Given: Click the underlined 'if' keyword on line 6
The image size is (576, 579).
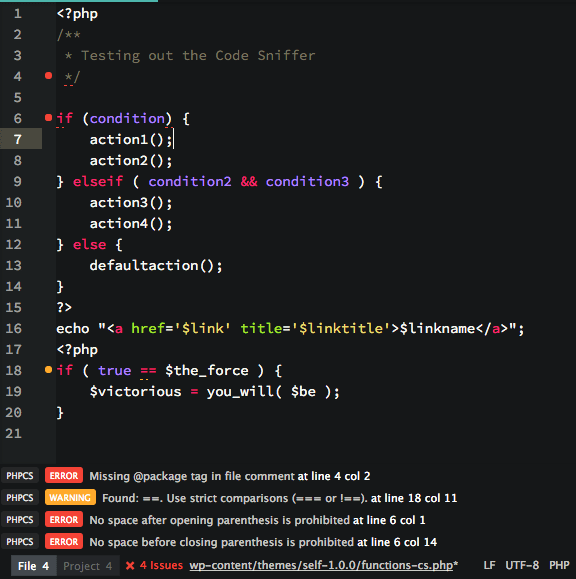Looking at the screenshot, I should tap(65, 119).
